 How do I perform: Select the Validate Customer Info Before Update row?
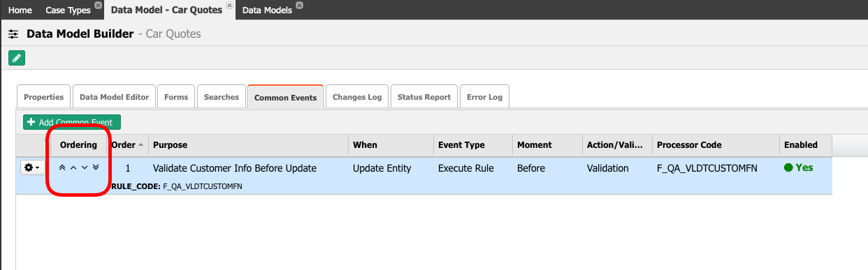click(x=424, y=175)
